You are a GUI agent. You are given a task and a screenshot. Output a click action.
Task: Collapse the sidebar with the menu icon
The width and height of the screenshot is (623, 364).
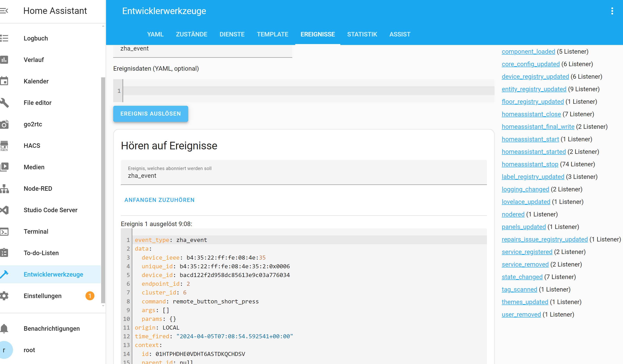click(x=4, y=11)
